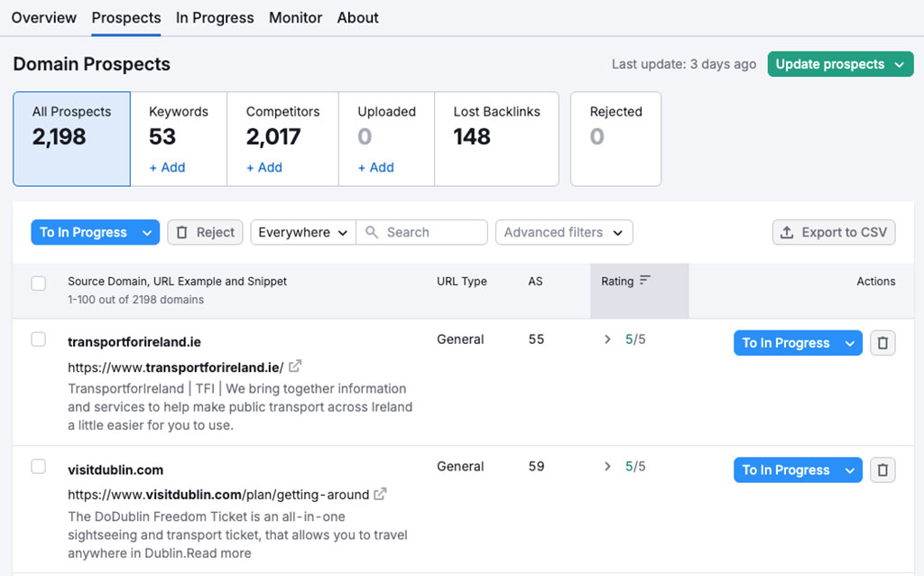The height and width of the screenshot is (576, 924).
Task: Click 'Last update: 3 days ago' text
Action: click(x=684, y=64)
